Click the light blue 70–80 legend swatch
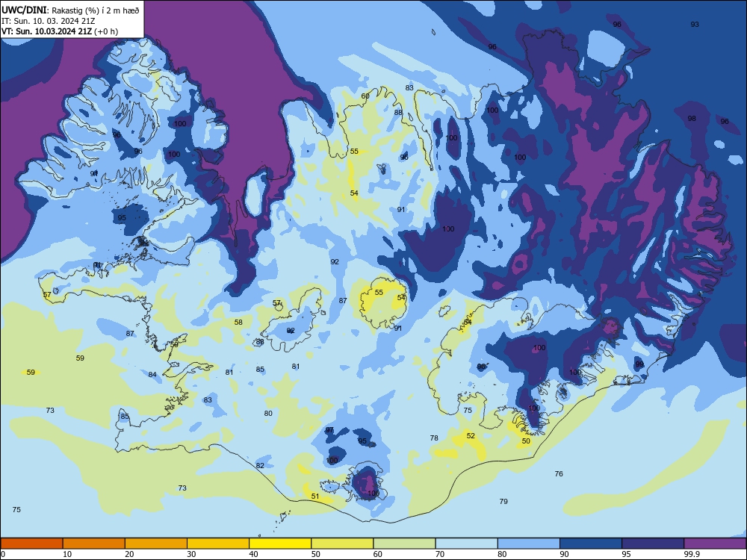 click(466, 544)
